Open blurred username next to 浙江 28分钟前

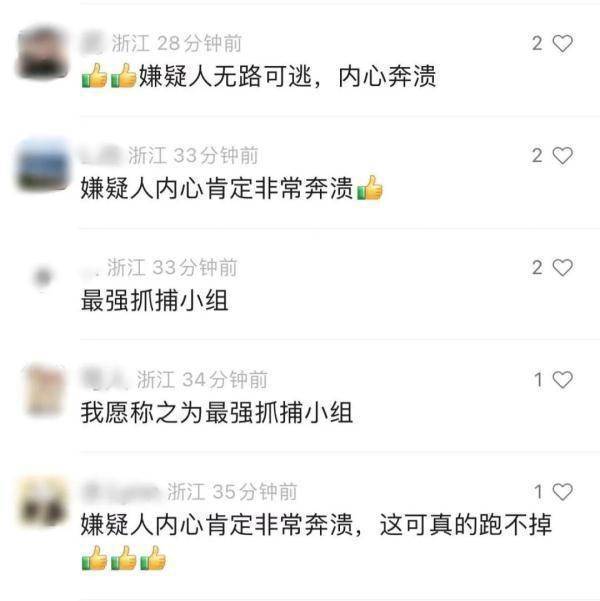[93, 43]
